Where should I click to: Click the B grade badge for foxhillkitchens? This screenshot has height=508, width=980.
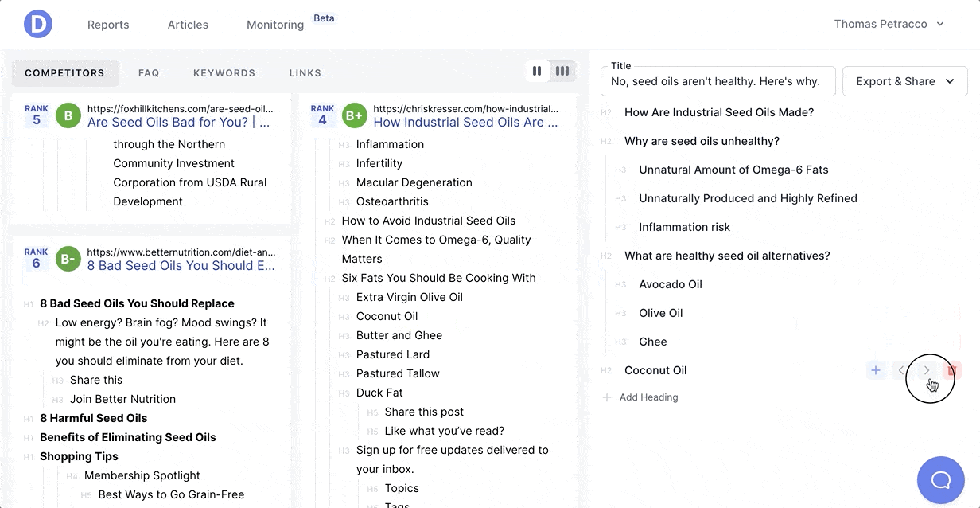click(68, 116)
